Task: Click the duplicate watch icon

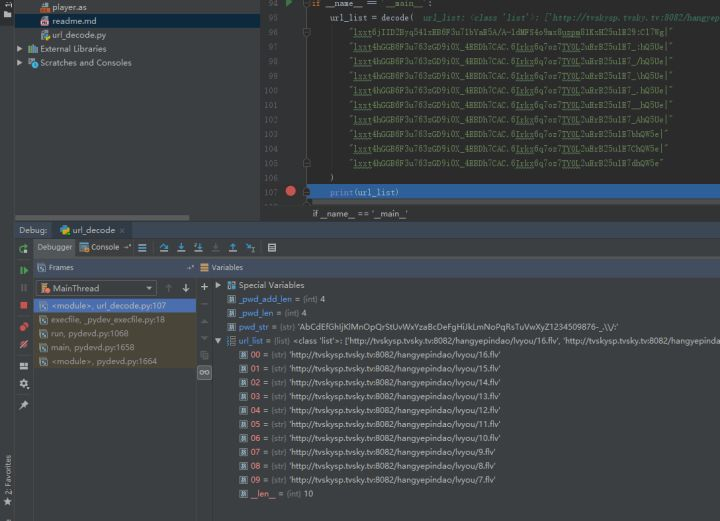Action: (x=204, y=355)
